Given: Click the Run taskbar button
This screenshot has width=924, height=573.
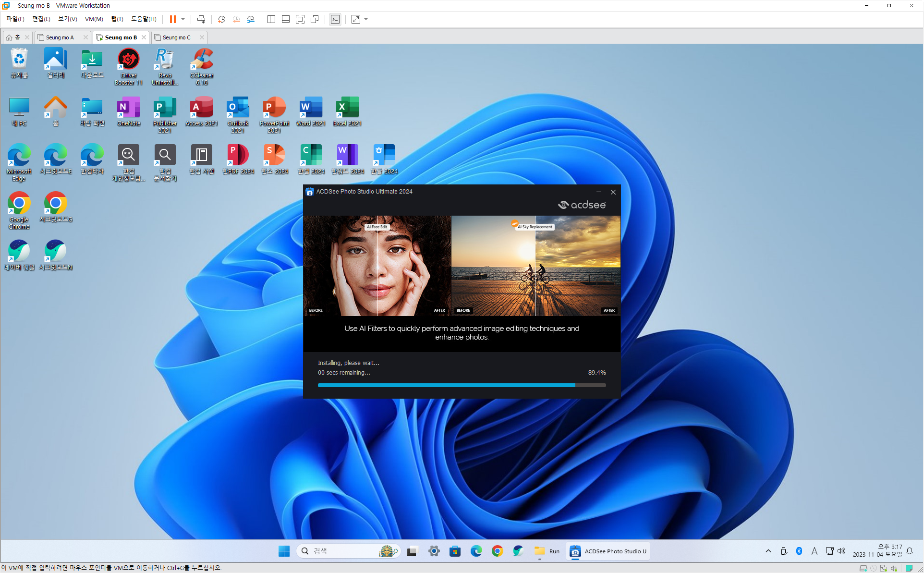Looking at the screenshot, I should tap(547, 551).
